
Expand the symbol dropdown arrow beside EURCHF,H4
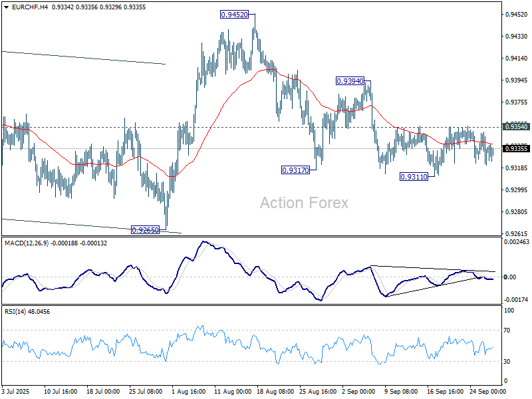click(5, 6)
